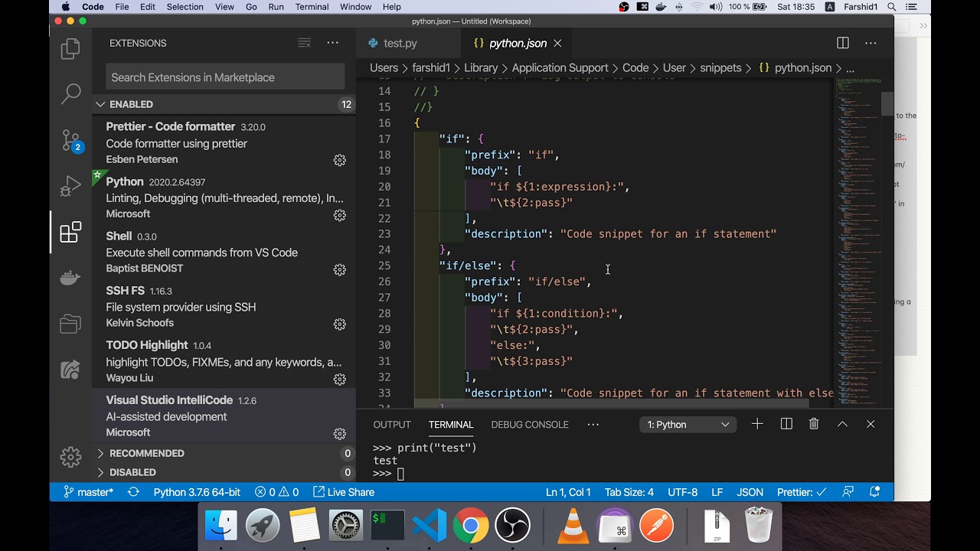Image resolution: width=980 pixels, height=551 pixels.
Task: Maximize the panel with up chevron
Action: 842,424
